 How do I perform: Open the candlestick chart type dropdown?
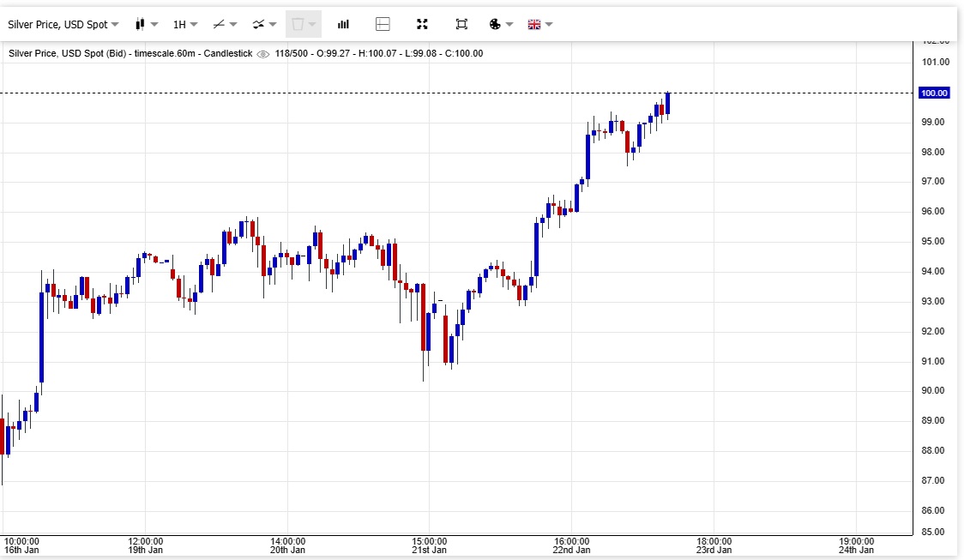pos(147,25)
